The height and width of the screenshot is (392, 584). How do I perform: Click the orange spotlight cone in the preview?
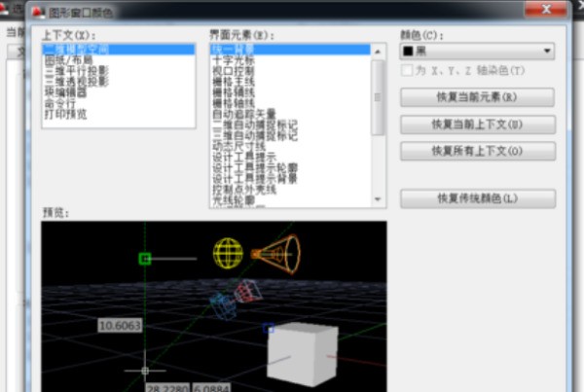[x=277, y=254]
